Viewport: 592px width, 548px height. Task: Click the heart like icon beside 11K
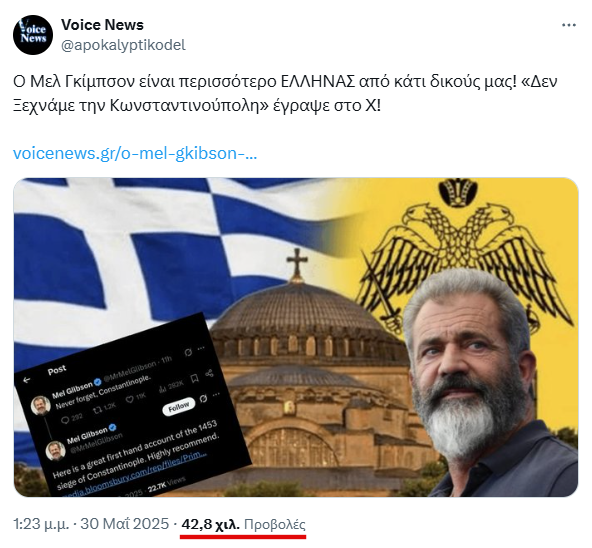point(129,399)
